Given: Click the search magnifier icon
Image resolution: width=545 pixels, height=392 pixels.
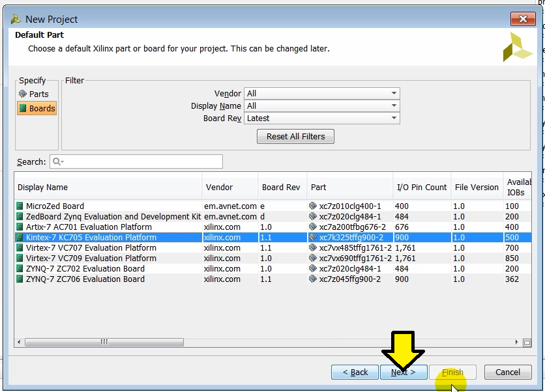Looking at the screenshot, I should coord(57,161).
